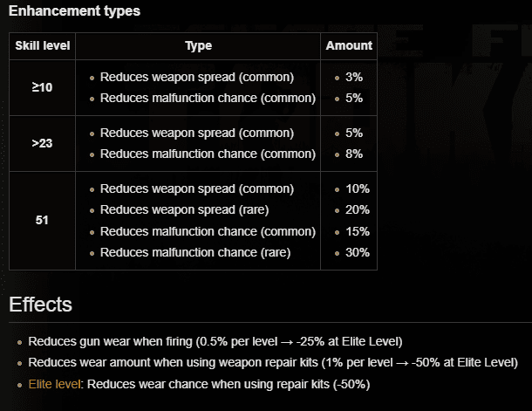Screen dimensions: 532x411
Task: Click Reduces weapon spread (rare) entry
Action: 184,209
